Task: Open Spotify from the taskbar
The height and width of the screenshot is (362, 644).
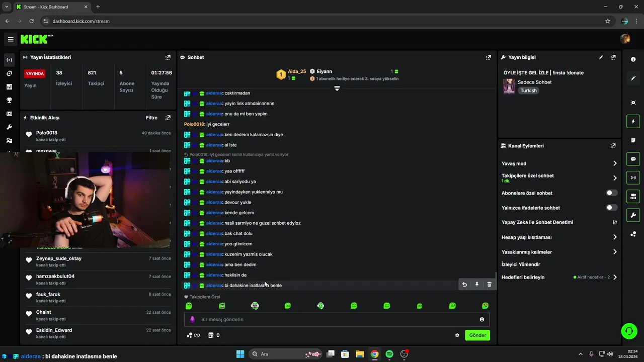Action: pyautogui.click(x=389, y=354)
